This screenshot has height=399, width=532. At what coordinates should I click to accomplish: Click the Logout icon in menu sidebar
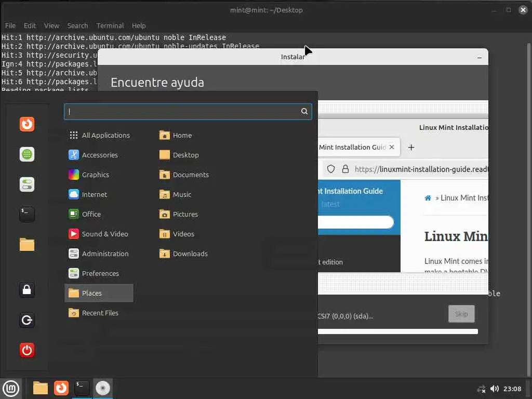(27, 320)
